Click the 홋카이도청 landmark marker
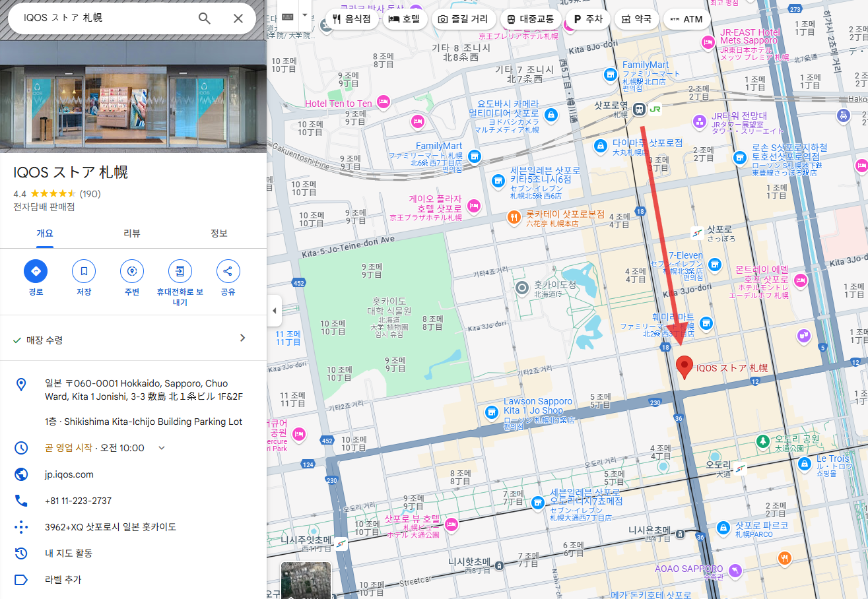 click(522, 287)
